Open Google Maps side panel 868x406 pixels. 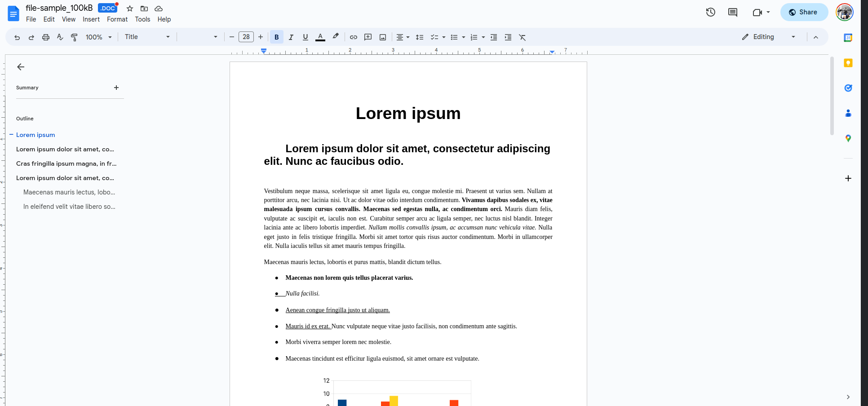848,138
